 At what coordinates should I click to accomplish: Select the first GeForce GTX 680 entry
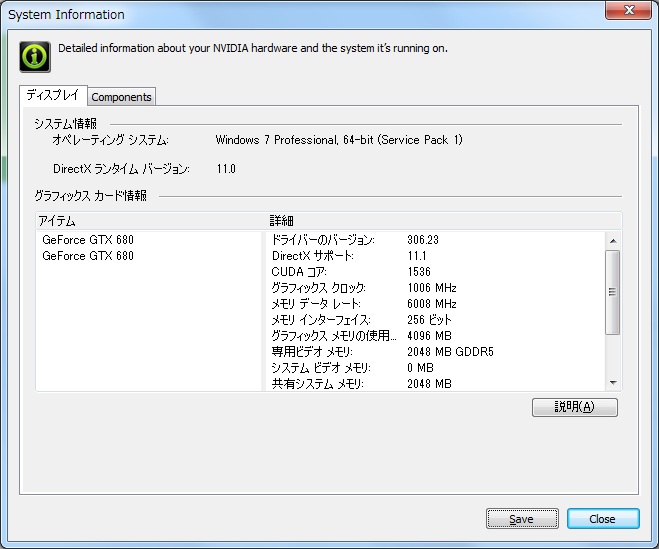88,240
